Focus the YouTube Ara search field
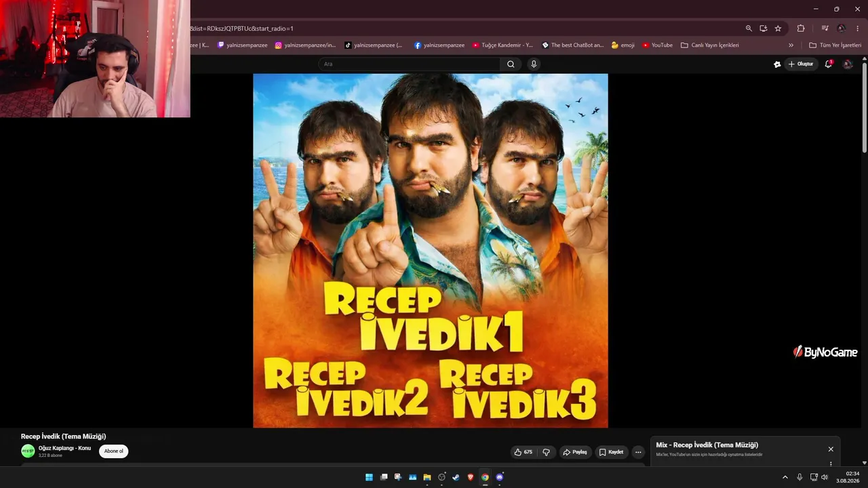Image resolution: width=868 pixels, height=488 pixels. tap(410, 64)
